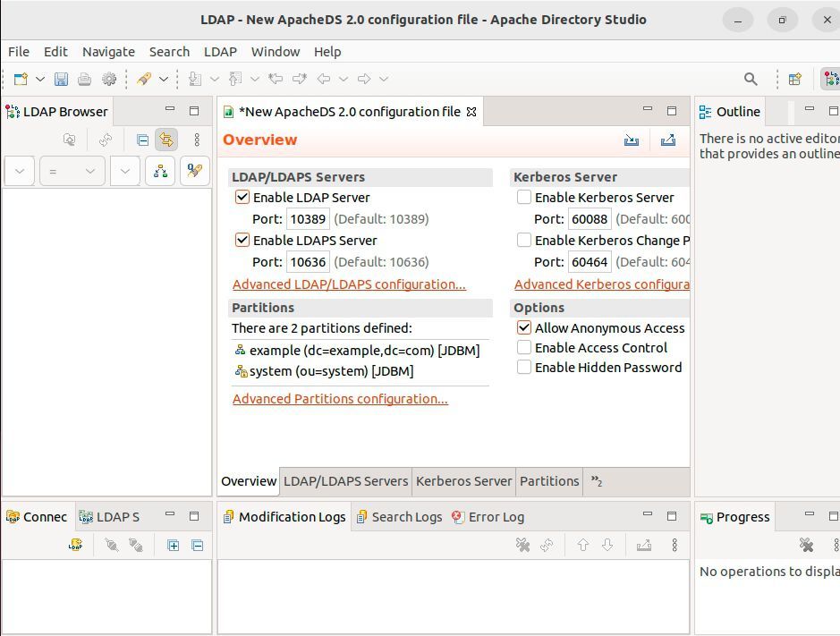840x636 pixels.
Task: Open the LDAP Browser view menu
Action: pyautogui.click(x=195, y=140)
